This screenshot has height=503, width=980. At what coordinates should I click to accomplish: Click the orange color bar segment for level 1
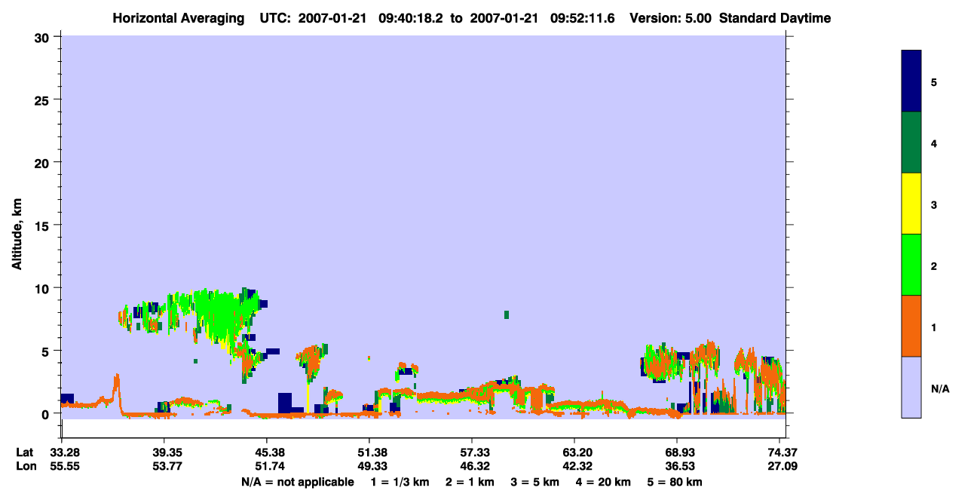pos(911,326)
